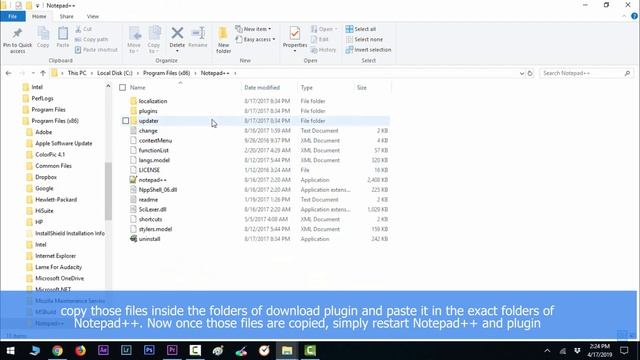Launch Firefox from taskbar
This screenshot has height=360, width=640.
click(80, 351)
